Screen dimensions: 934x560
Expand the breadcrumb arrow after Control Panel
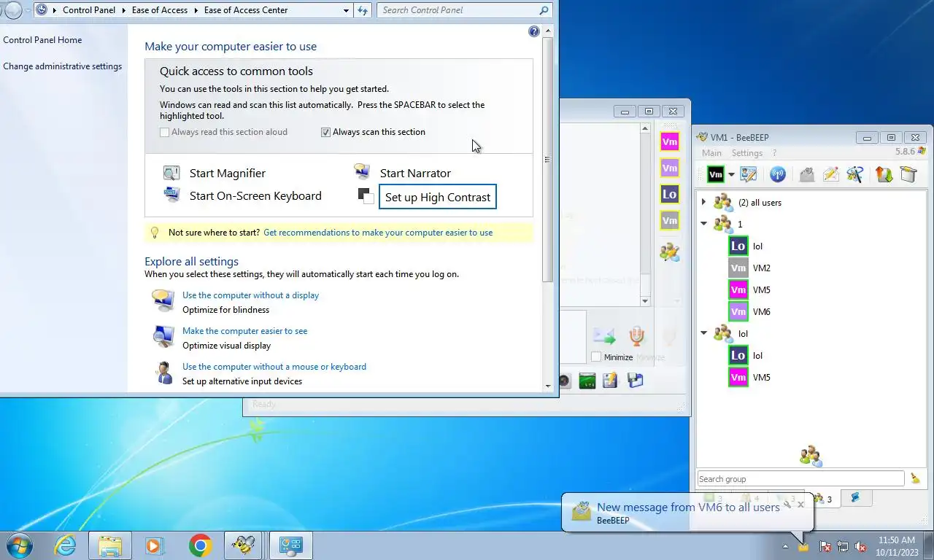[x=123, y=10]
